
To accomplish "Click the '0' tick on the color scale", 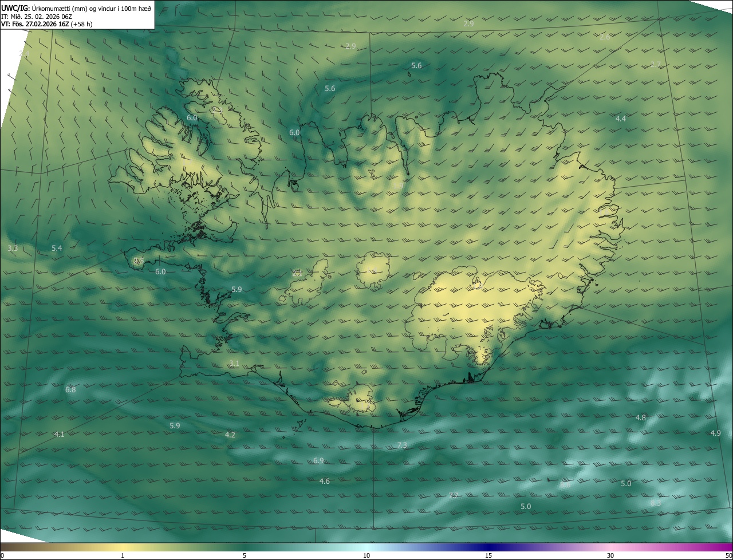I will click(x=2, y=555).
